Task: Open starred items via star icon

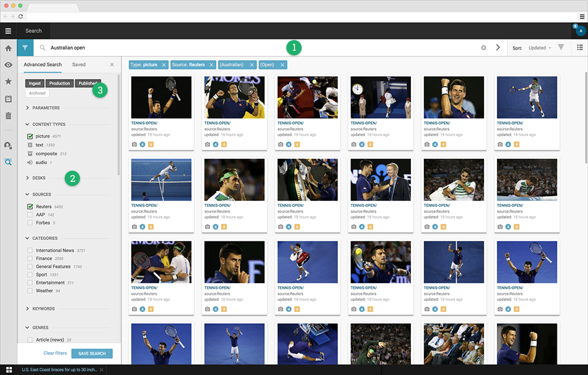Action: tap(8, 82)
